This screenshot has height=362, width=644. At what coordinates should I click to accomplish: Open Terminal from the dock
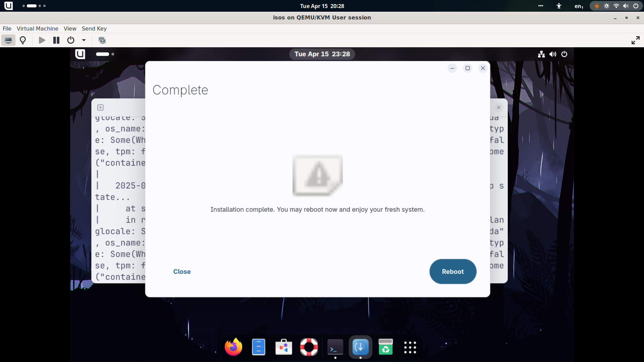click(335, 347)
